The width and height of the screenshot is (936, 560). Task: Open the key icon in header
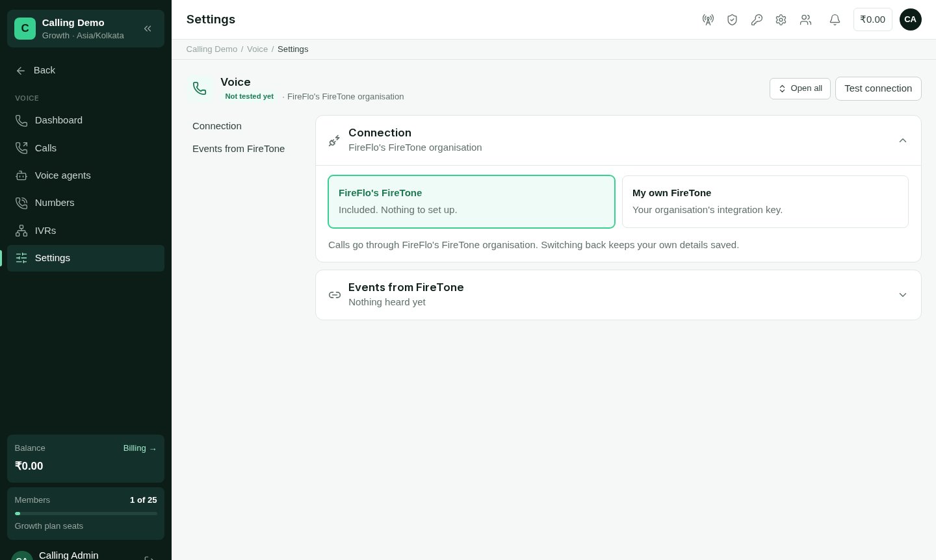coord(757,19)
